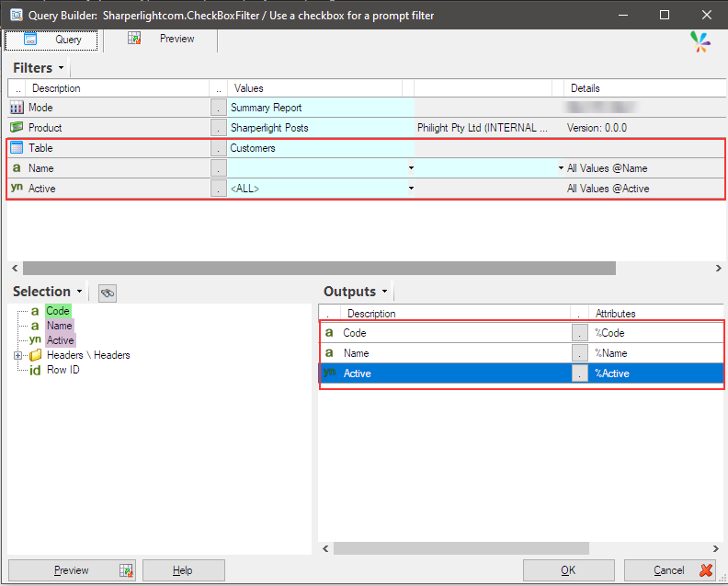Click the binoculars search icon beside Selection
The width and height of the screenshot is (728, 586).
(x=108, y=293)
